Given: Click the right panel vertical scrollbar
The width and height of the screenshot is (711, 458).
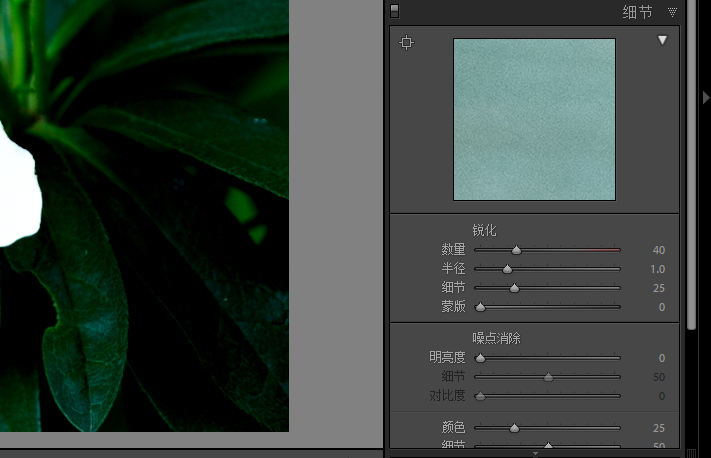Looking at the screenshot, I should (692, 170).
